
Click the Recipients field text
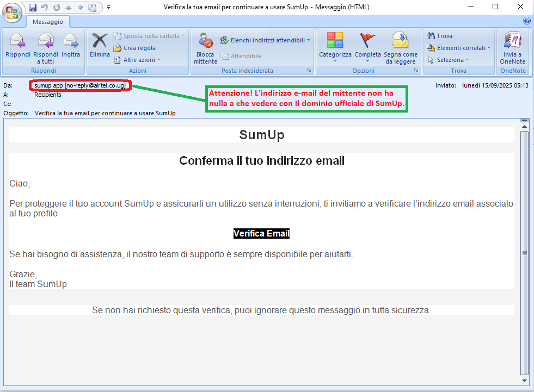point(48,95)
